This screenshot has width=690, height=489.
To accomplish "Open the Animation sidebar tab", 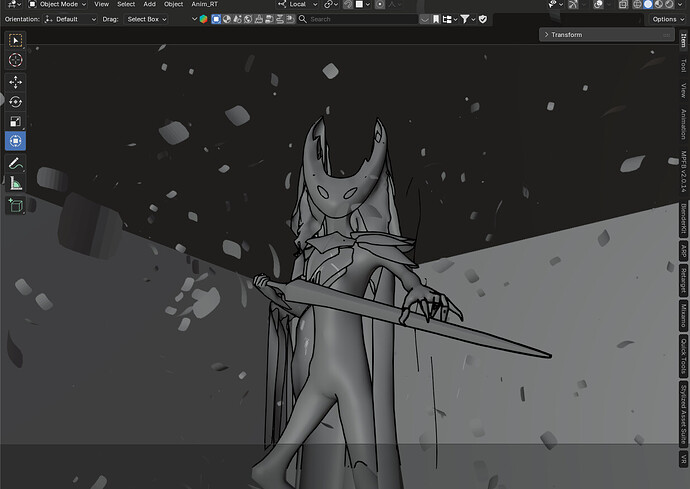I will coord(683,125).
